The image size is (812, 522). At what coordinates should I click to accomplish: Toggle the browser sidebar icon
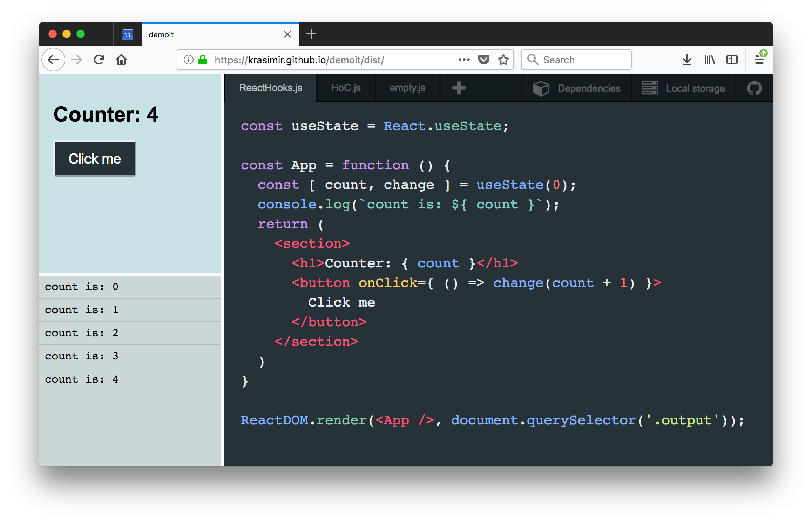[x=732, y=60]
